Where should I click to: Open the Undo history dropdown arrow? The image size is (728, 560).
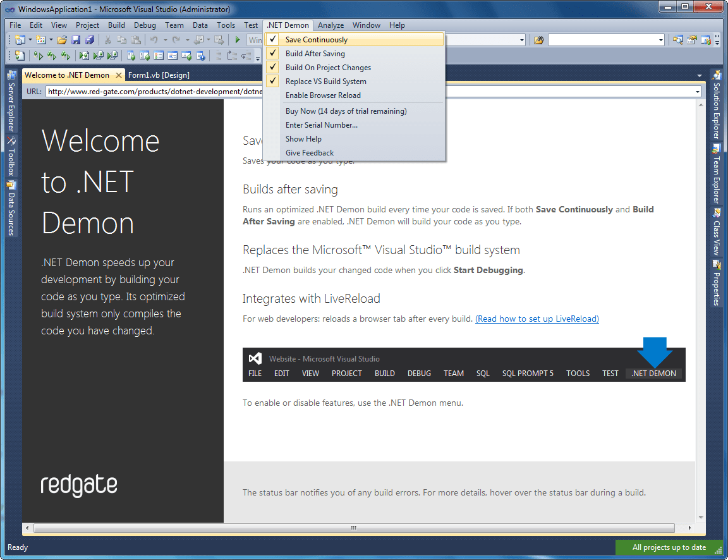[x=166, y=40]
